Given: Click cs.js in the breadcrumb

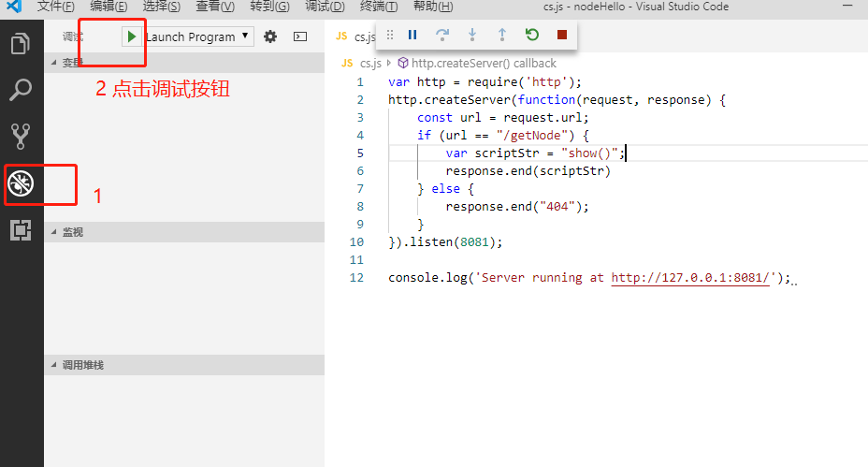Looking at the screenshot, I should pyautogui.click(x=370, y=63).
